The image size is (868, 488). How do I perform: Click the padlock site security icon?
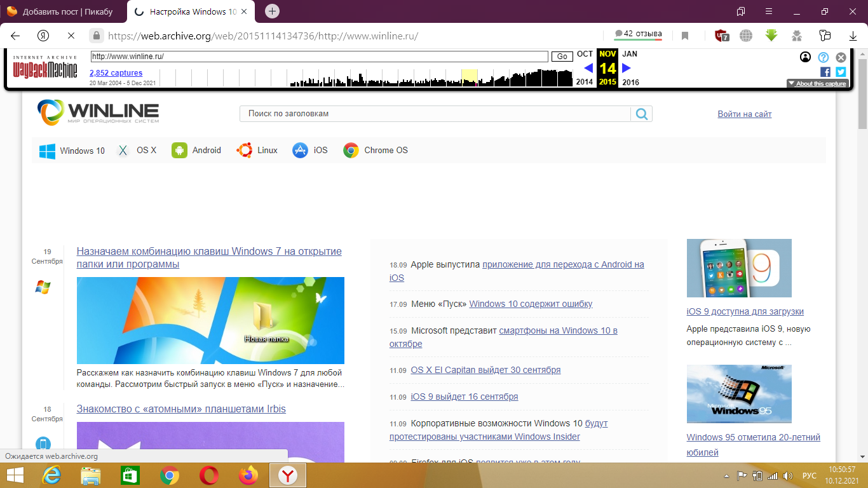tap(96, 36)
